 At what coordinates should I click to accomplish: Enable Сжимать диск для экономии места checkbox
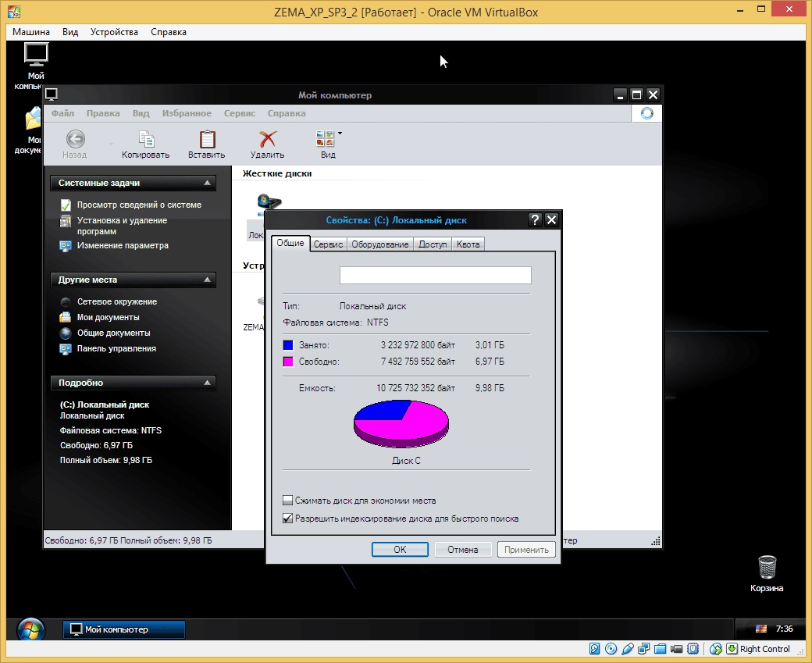pos(288,501)
